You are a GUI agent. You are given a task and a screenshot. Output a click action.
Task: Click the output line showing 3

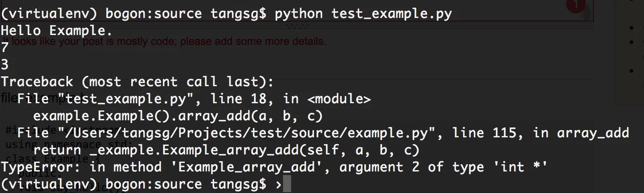pos(5,65)
